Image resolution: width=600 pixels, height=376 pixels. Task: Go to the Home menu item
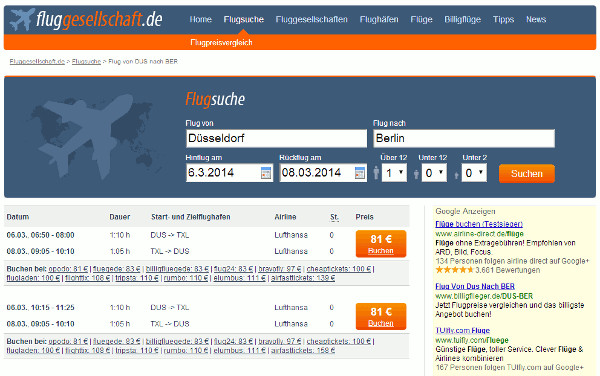point(201,20)
